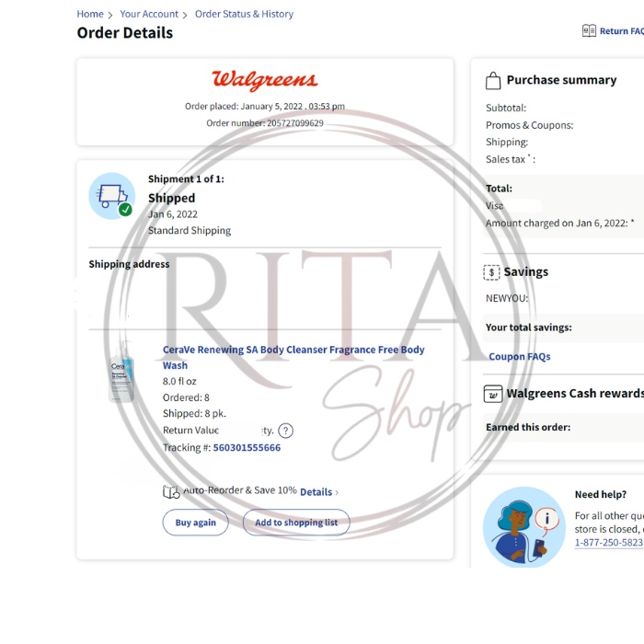644x644 pixels.
Task: Click the 1-877-250-5823 help phone number
Action: click(608, 543)
